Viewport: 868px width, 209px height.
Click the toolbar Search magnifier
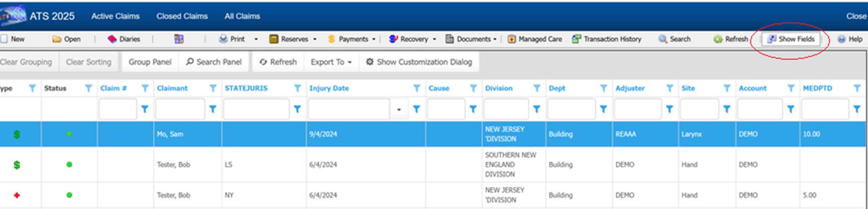(663, 39)
